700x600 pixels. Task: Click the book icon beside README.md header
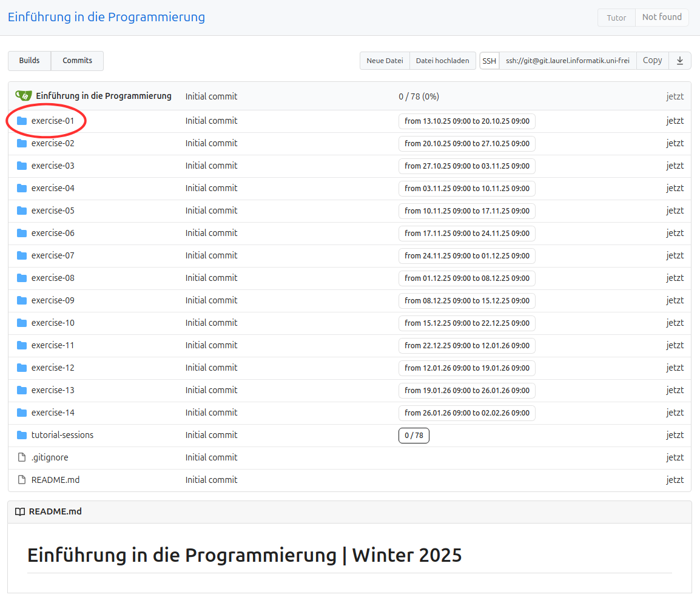click(20, 511)
